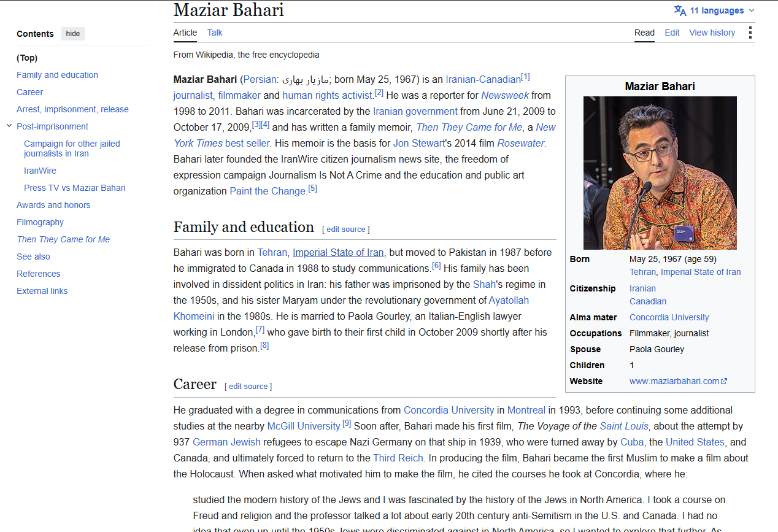This screenshot has height=532, width=778.
Task: Jump to (Top) in contents
Action: (x=27, y=58)
